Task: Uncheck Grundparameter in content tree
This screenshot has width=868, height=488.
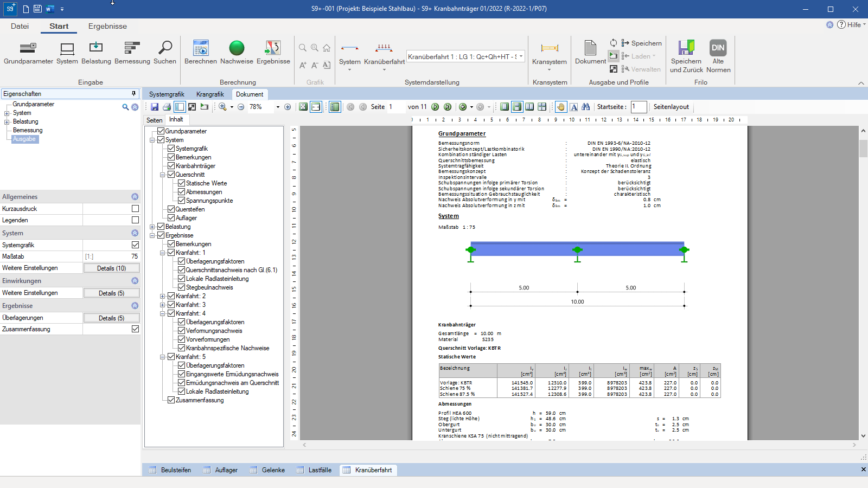Action: (x=161, y=131)
